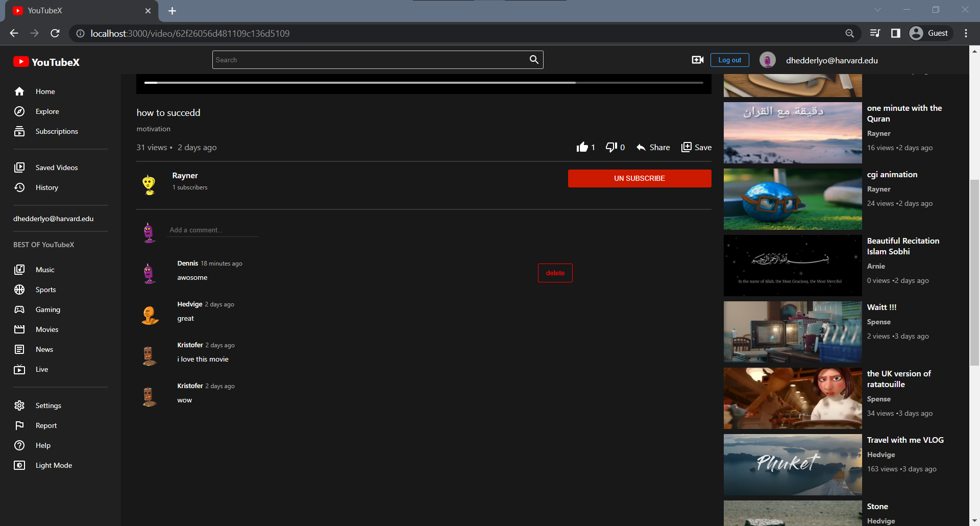Delete the 'awosome' comment
The height and width of the screenshot is (526, 980).
[555, 273]
